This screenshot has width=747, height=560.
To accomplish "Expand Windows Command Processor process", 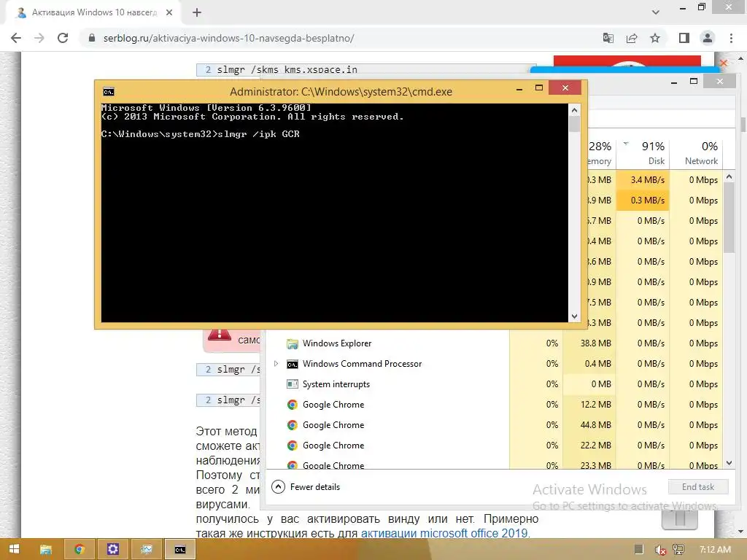I will (x=276, y=363).
